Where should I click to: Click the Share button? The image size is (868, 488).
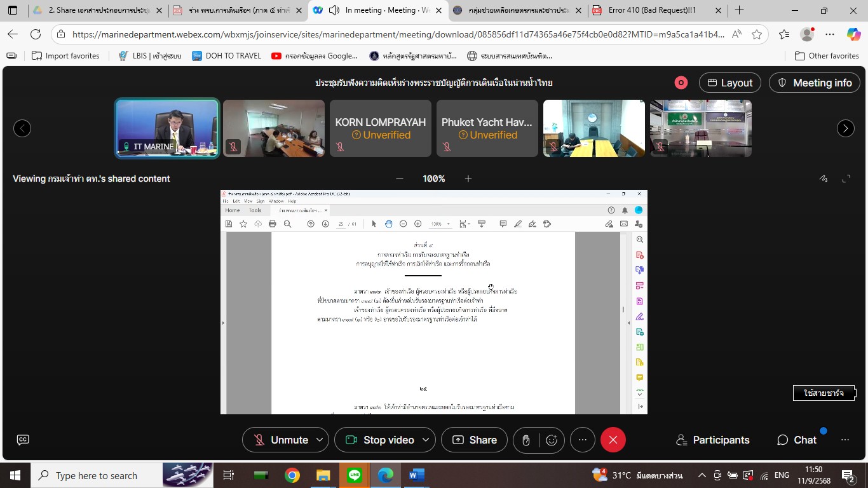click(x=475, y=440)
